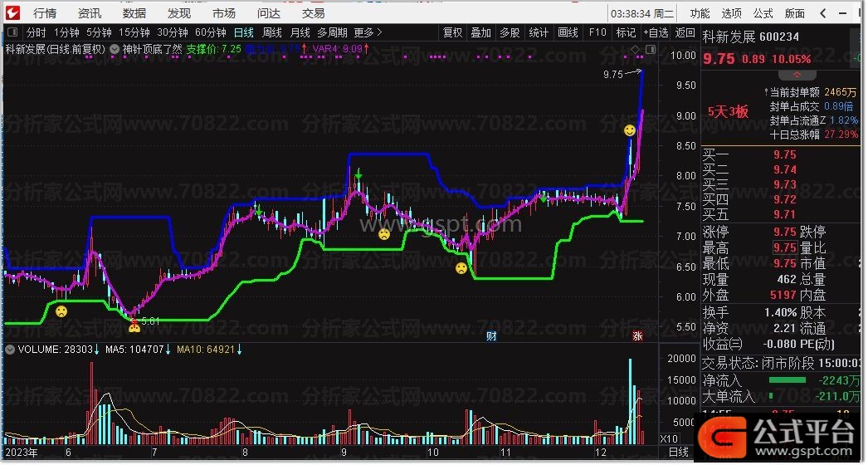
Task: Select the 日线 daily period
Action: (x=244, y=32)
